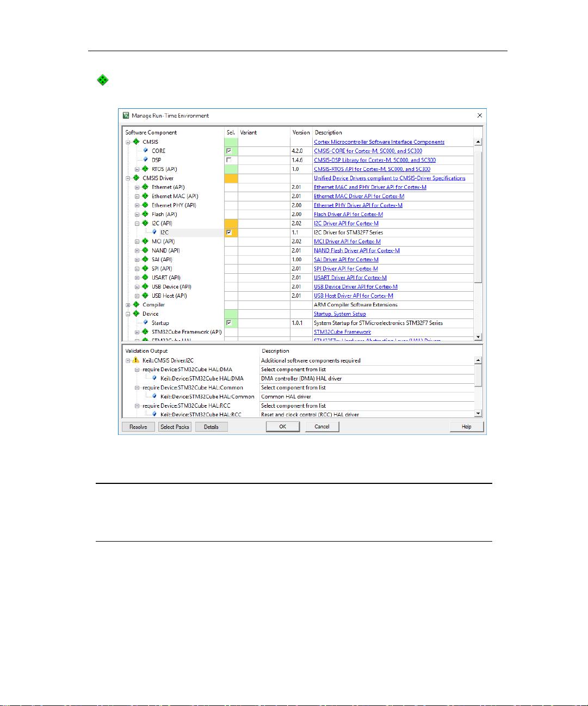
Task: Click the Flash (API) component icon
Action: 144,214
